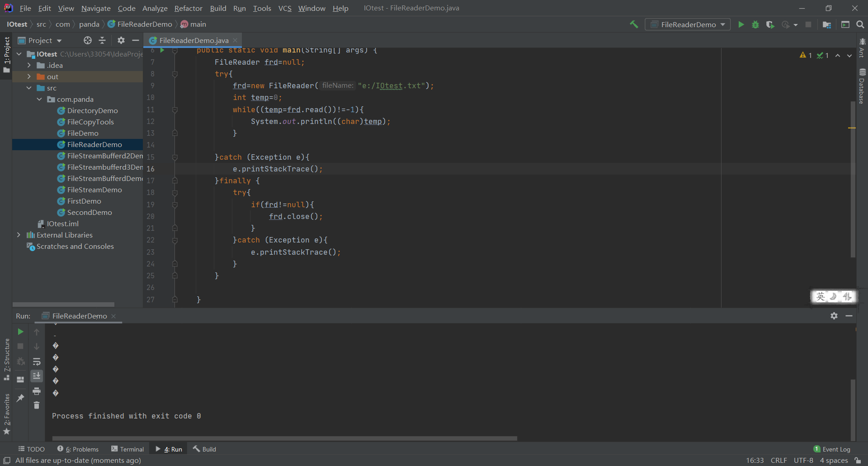
Task: Expand the out folder
Action: 29,76
